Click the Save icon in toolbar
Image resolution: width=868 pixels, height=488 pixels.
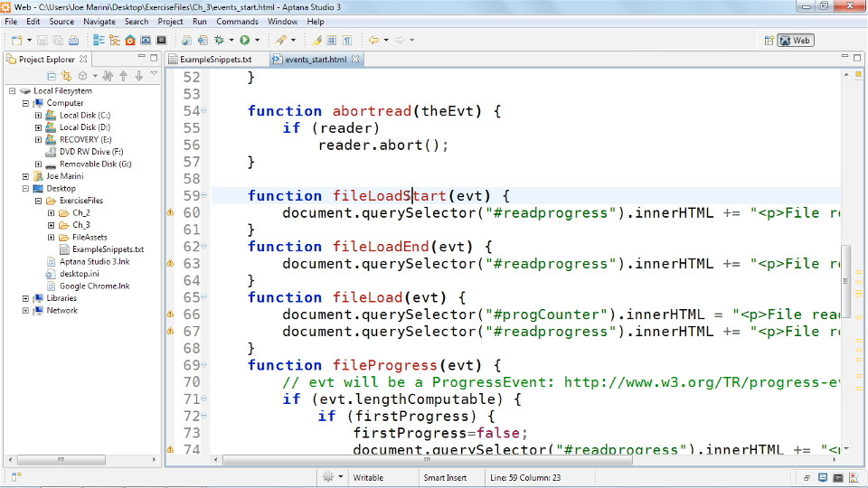42,41
